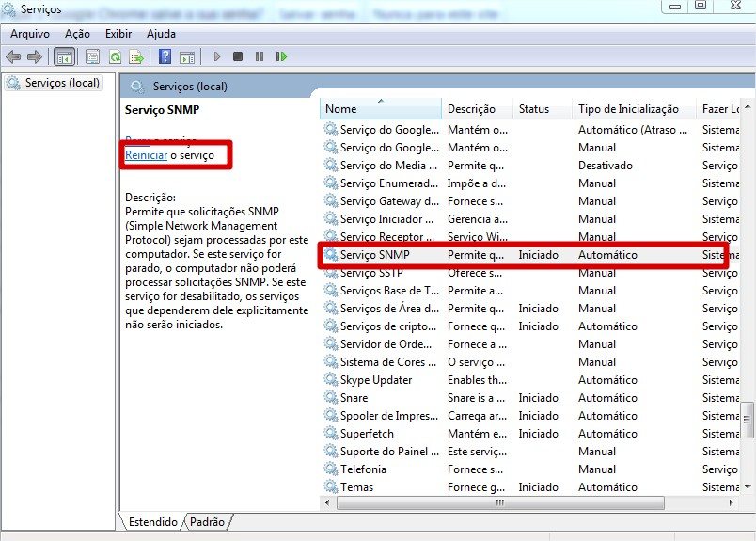756x541 pixels.
Task: Sort the list by the Nome column header
Action: 380,109
